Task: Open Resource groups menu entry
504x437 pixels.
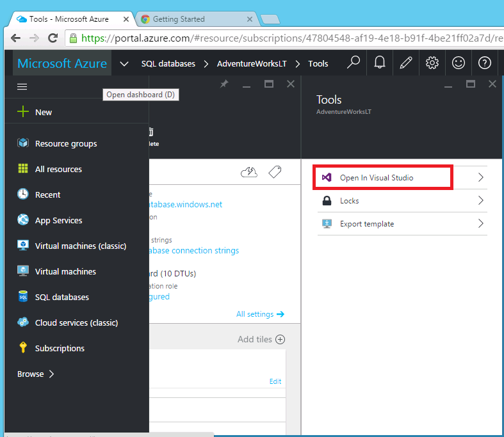Action: point(66,144)
